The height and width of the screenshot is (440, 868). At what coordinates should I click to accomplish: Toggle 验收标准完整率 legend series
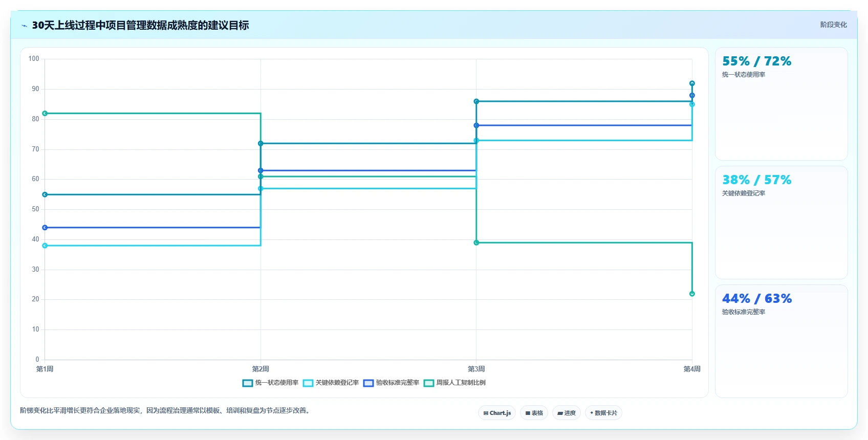tap(391, 383)
